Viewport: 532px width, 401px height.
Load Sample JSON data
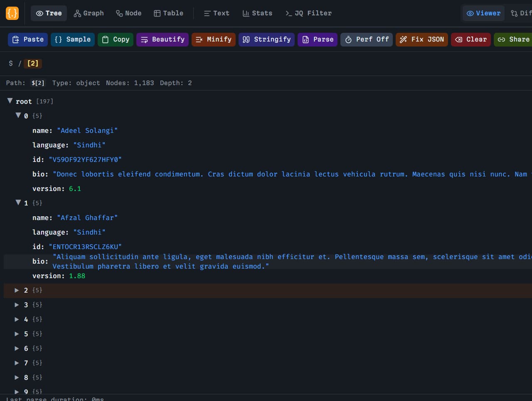click(73, 39)
